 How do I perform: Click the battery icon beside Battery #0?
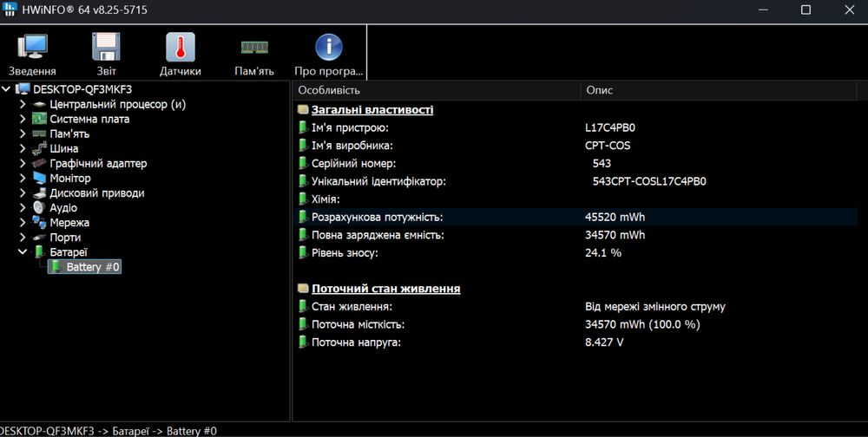point(56,267)
